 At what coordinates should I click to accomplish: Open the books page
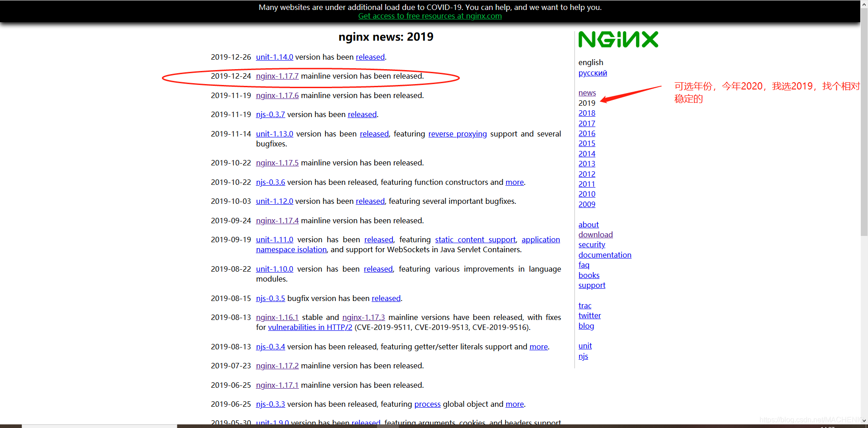click(x=589, y=275)
